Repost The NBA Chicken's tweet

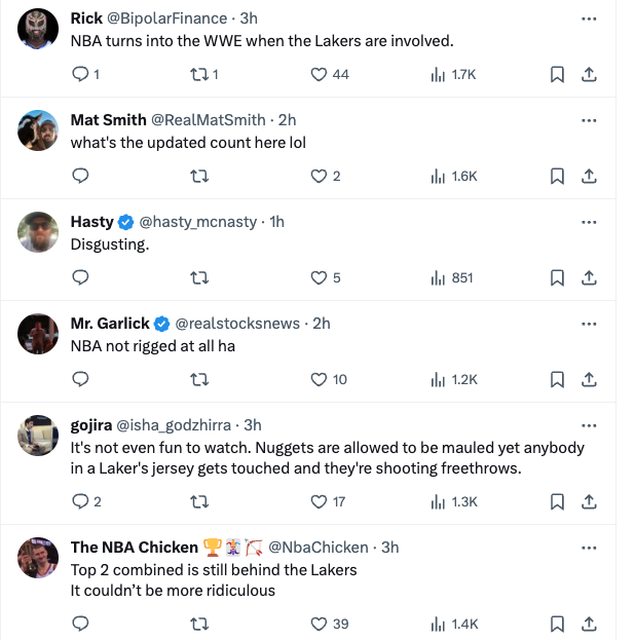pyautogui.click(x=199, y=624)
